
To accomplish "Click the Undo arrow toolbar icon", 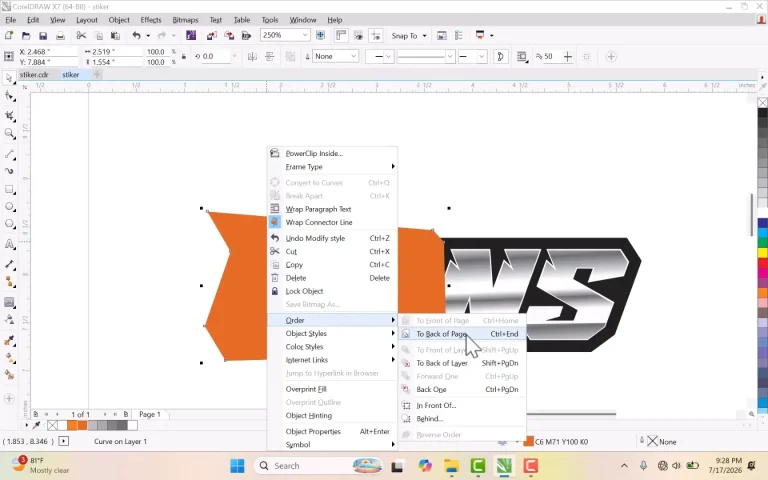I will click(x=136, y=35).
